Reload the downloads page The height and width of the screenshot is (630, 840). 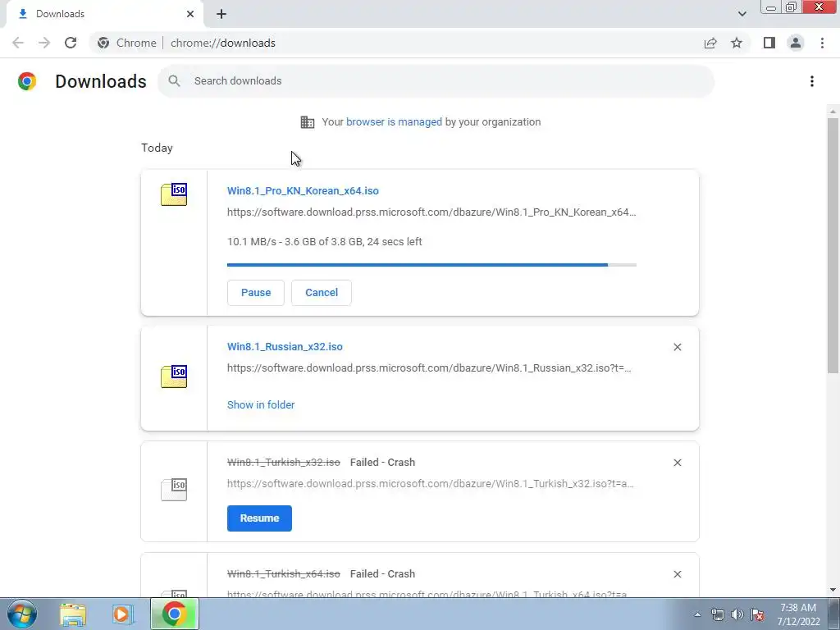point(71,43)
